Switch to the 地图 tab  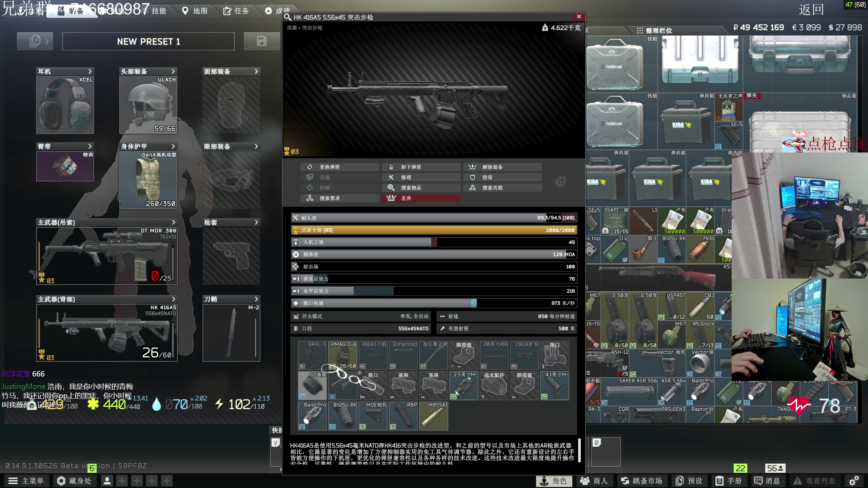click(195, 11)
